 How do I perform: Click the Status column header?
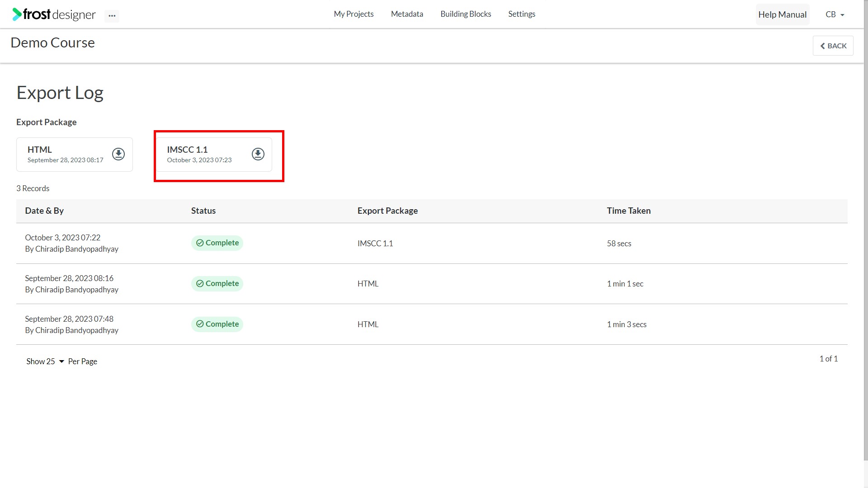[203, 211]
